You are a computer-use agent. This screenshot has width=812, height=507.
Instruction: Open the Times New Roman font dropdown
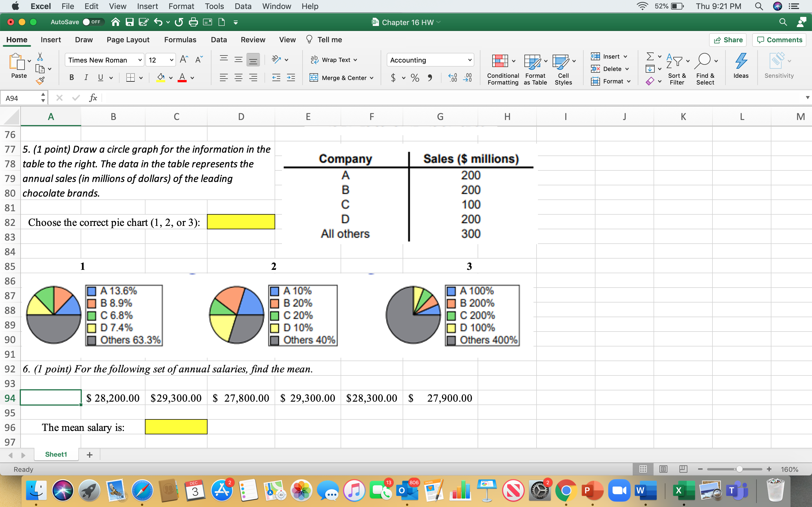click(140, 60)
